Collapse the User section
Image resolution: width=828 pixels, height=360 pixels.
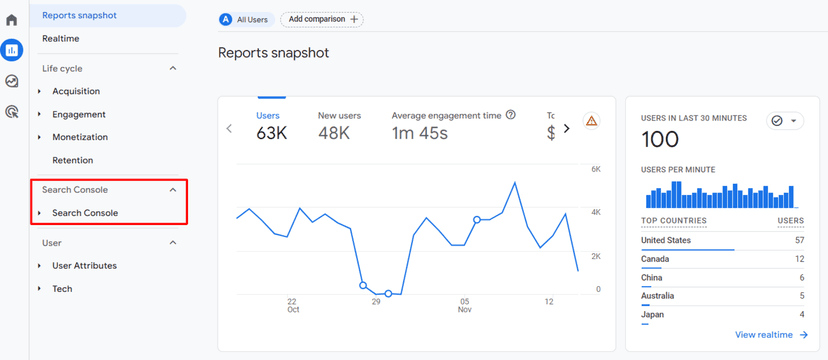click(x=173, y=243)
